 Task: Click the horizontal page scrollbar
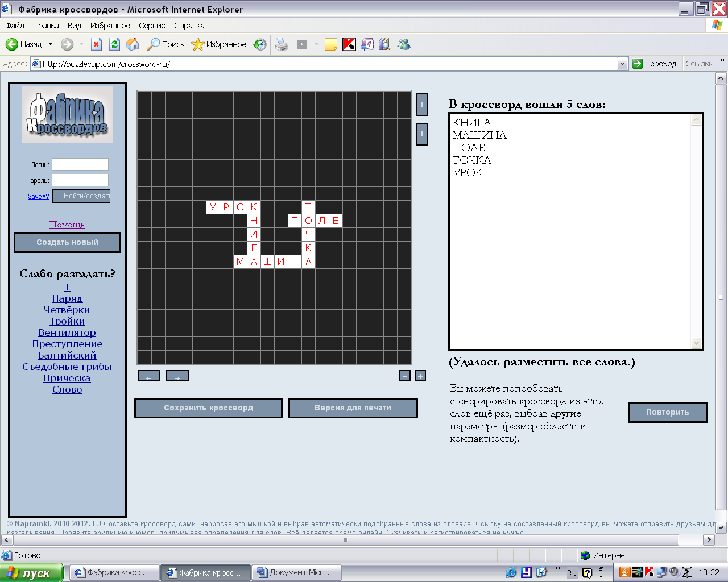pos(346,540)
